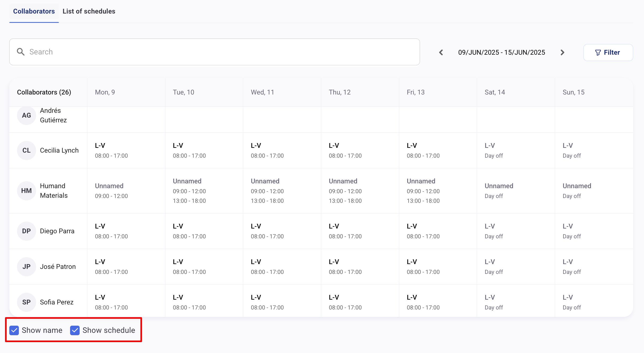644x353 pixels.
Task: Click the JP avatar for José Patron
Action: [x=26, y=267]
